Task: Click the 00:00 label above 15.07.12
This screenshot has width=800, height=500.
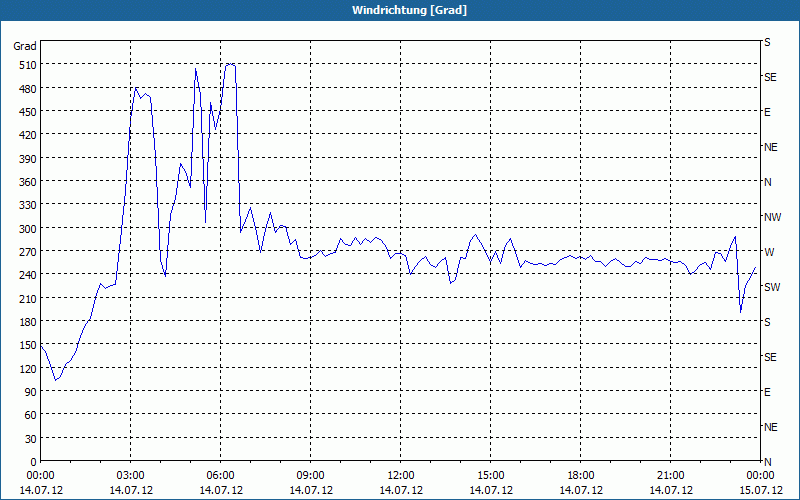Action: [760, 476]
